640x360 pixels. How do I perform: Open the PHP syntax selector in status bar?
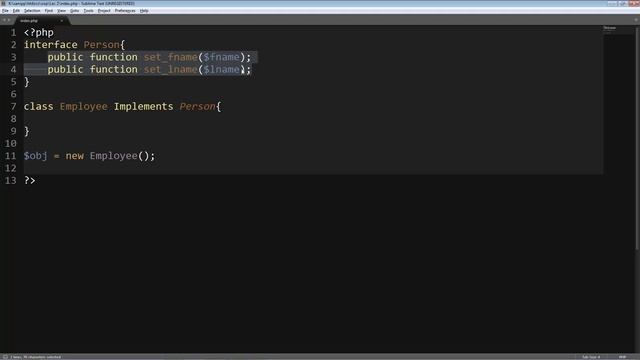click(x=622, y=357)
